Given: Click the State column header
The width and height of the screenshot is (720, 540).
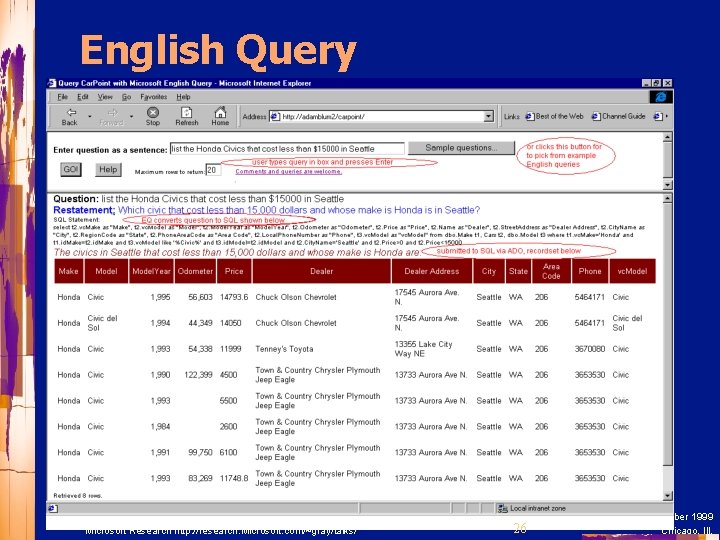Looking at the screenshot, I should (518, 271).
